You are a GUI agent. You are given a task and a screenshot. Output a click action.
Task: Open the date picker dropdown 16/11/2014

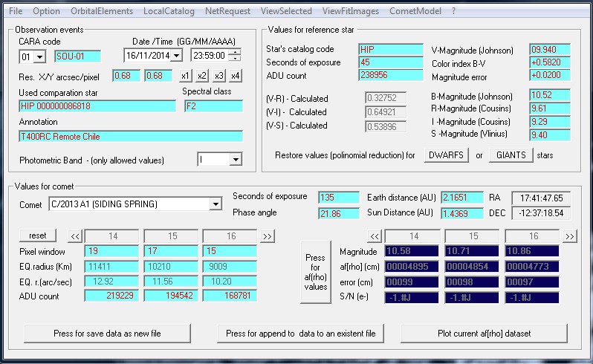tap(176, 56)
